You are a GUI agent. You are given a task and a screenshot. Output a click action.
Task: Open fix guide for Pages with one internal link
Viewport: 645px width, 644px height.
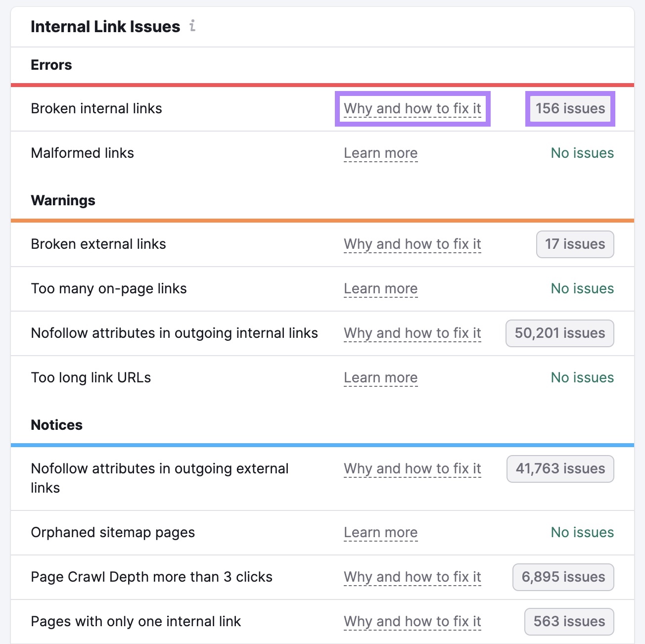413,621
